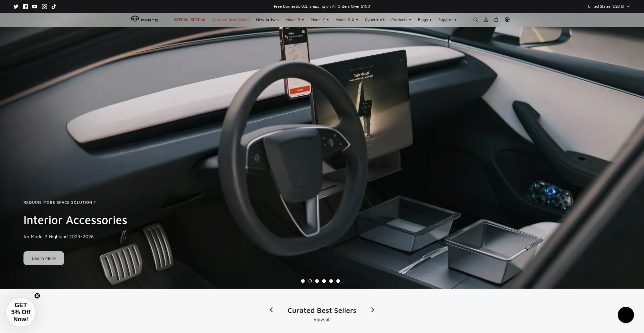
Task: Click the TikTok icon
Action: click(54, 6)
